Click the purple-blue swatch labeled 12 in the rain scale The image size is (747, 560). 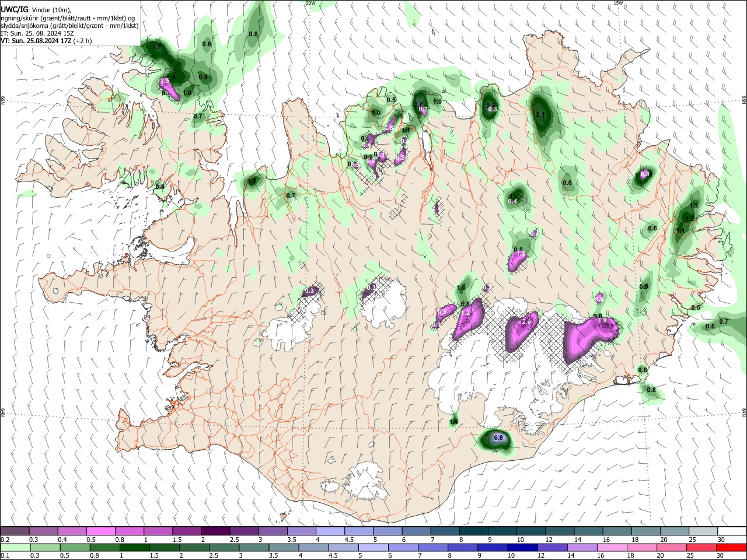coord(552,547)
